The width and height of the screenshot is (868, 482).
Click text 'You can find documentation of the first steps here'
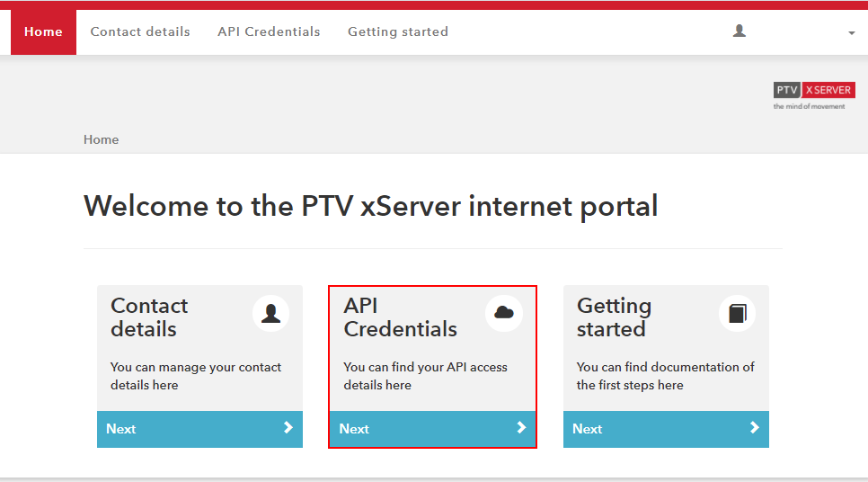coord(666,376)
